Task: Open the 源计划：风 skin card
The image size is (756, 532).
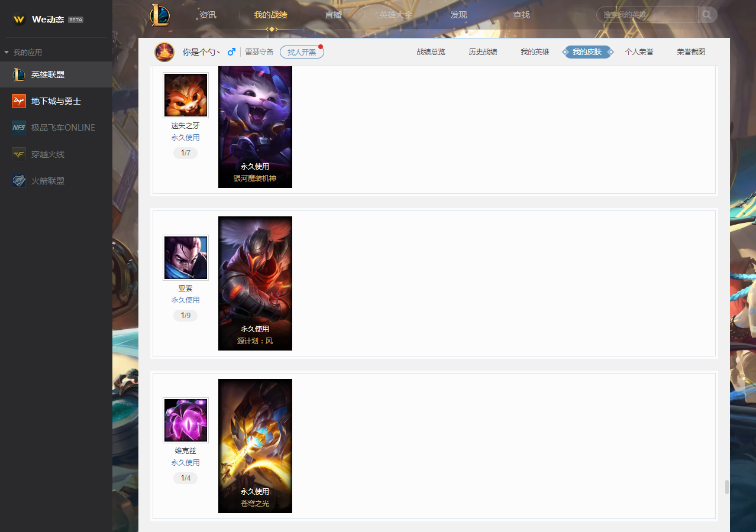Action: 255,283
